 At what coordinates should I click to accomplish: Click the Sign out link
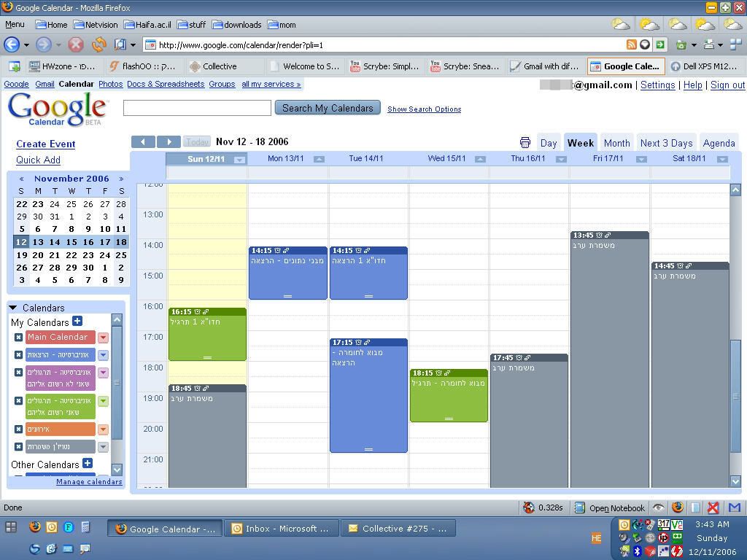727,85
